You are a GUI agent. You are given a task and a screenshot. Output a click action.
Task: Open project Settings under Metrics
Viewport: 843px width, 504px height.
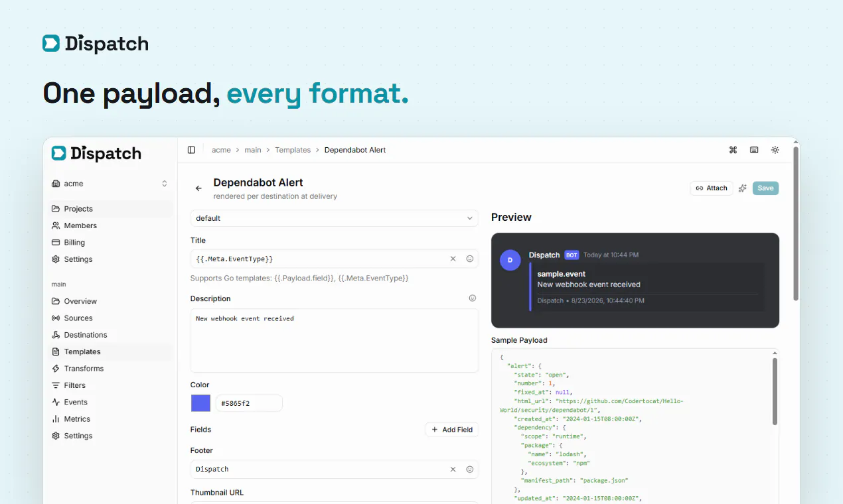tap(110, 436)
